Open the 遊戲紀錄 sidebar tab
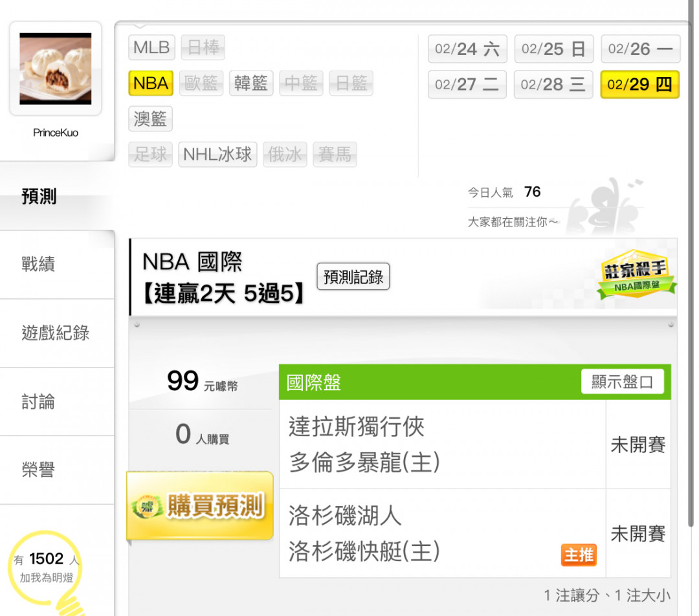The height and width of the screenshot is (616, 699). click(57, 333)
